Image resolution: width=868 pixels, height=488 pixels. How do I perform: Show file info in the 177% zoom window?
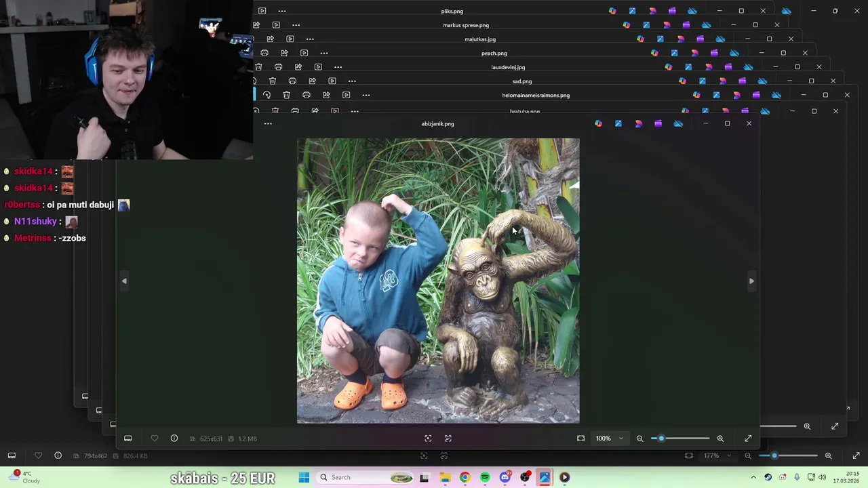(58, 455)
